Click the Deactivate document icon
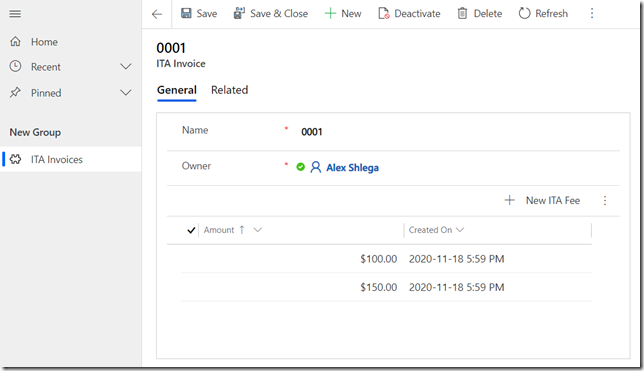This screenshot has height=371, width=644. tap(384, 13)
